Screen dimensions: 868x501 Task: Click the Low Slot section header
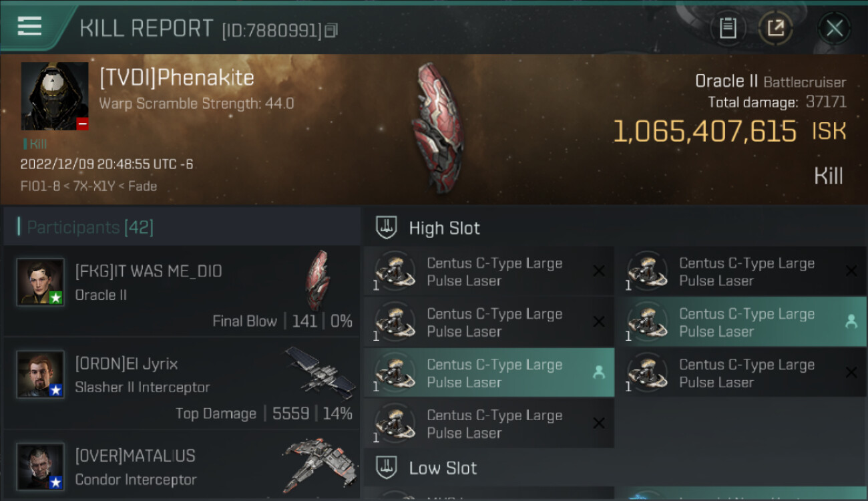point(443,468)
